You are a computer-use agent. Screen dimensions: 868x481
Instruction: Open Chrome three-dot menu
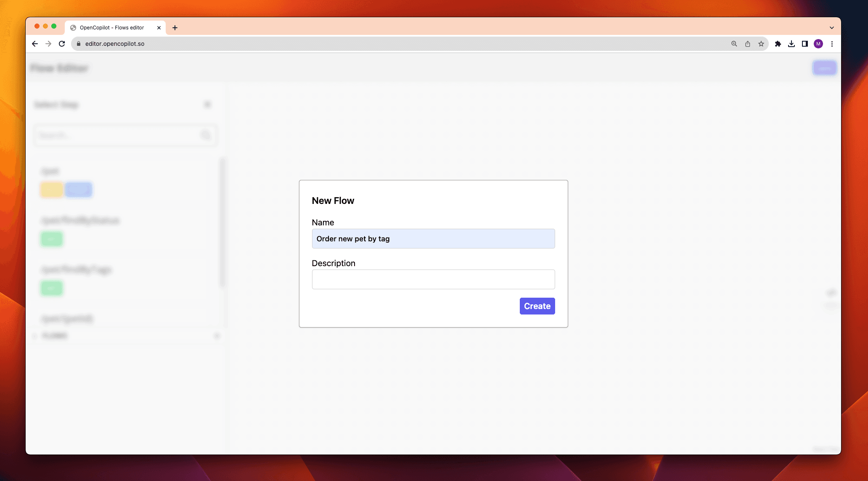[x=832, y=44]
